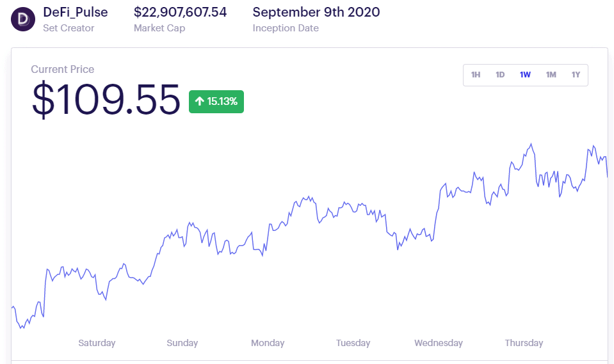614x364 pixels.
Task: Click the Current Price heading label
Action: pos(63,69)
